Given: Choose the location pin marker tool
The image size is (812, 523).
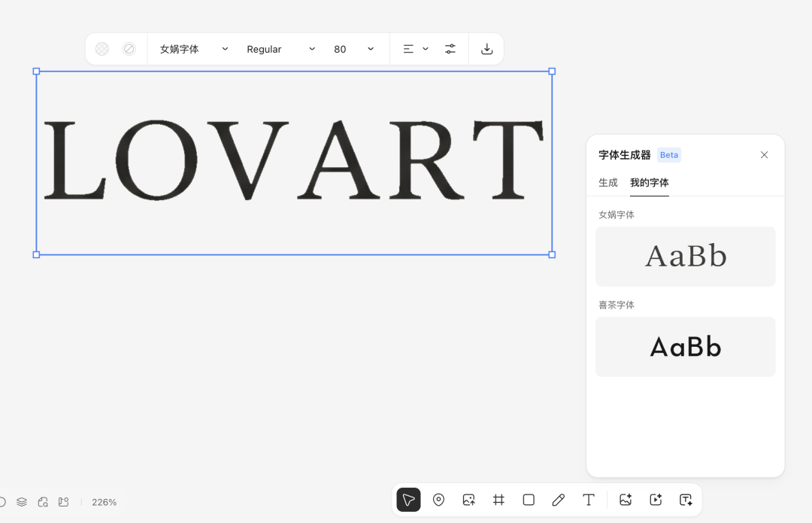Looking at the screenshot, I should pyautogui.click(x=438, y=500).
